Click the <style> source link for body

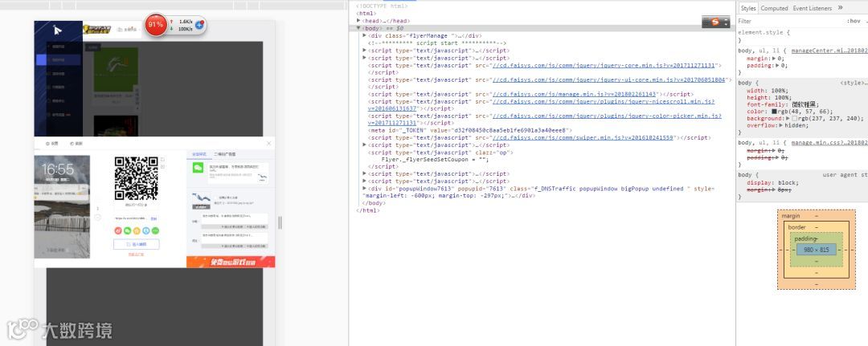tap(854, 83)
